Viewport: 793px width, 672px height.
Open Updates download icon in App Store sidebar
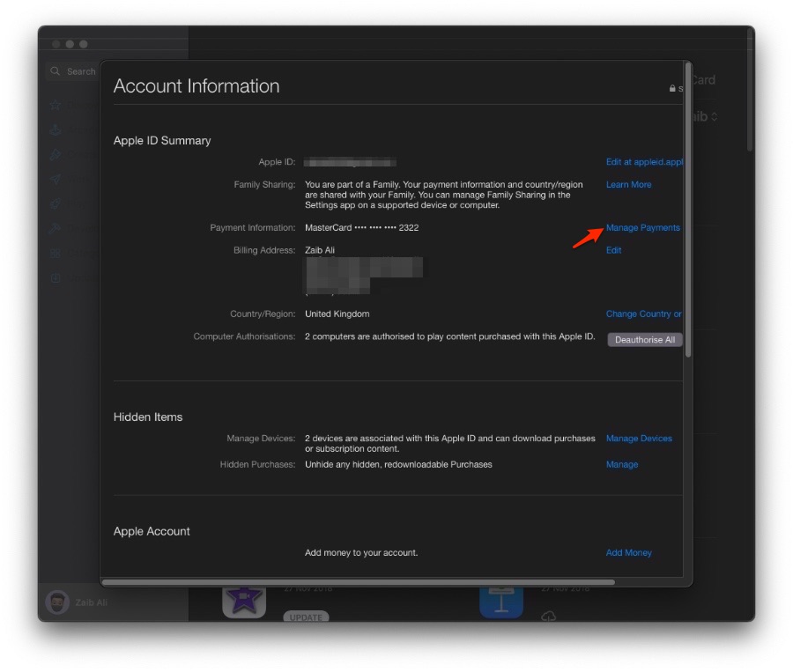point(56,277)
